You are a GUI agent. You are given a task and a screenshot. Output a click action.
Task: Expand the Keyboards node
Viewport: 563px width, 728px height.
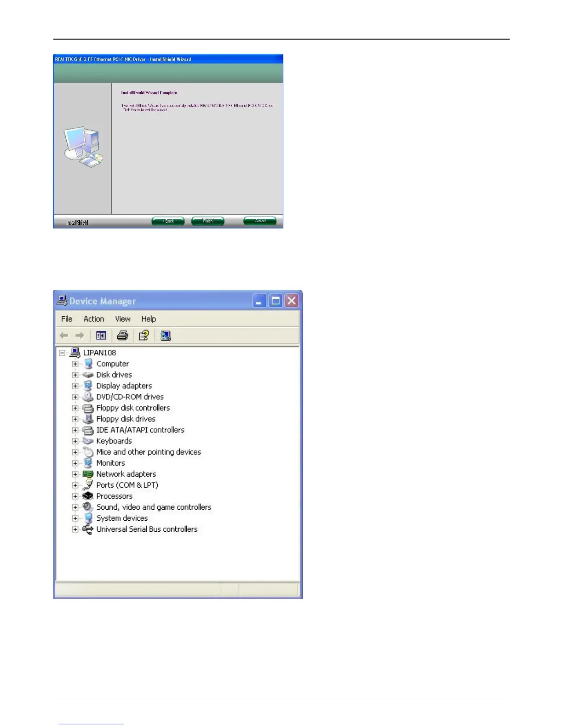pos(75,441)
